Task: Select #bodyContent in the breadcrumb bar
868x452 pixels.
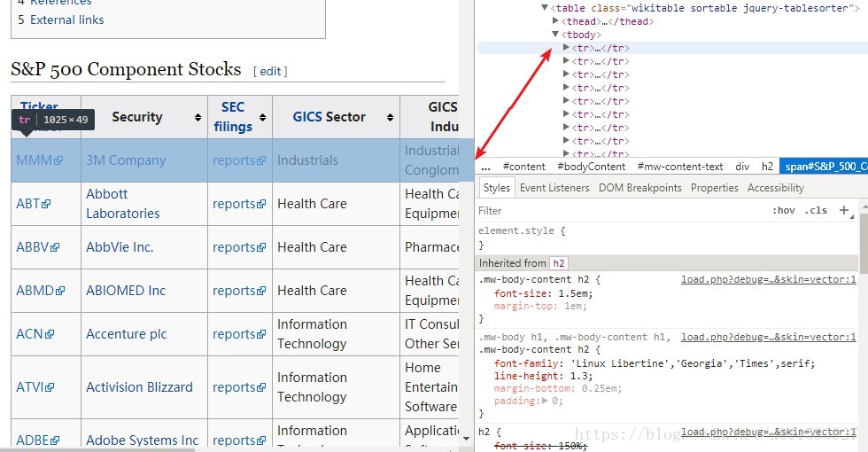Action: click(x=592, y=167)
